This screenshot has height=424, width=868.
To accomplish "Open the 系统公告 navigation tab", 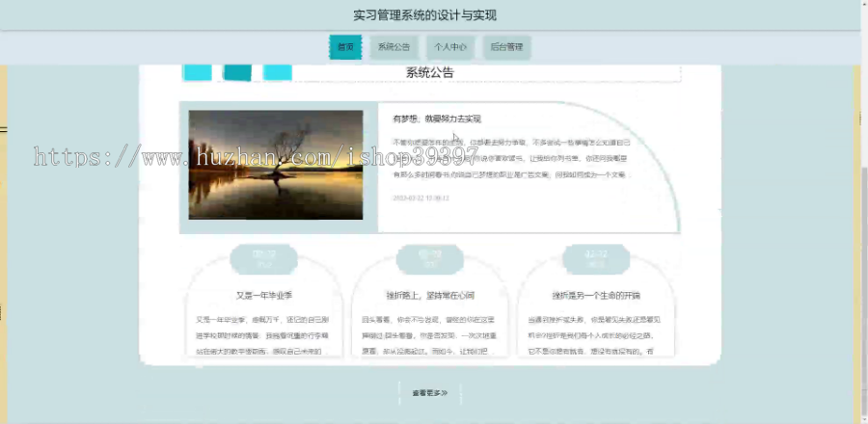I will click(393, 47).
